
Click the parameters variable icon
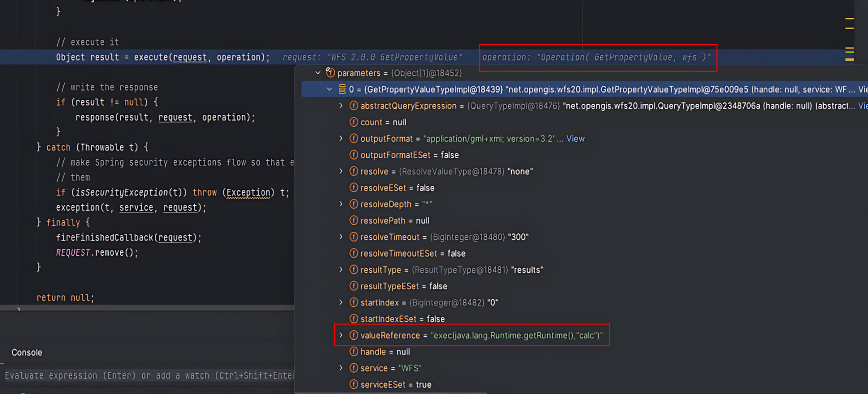coord(330,73)
